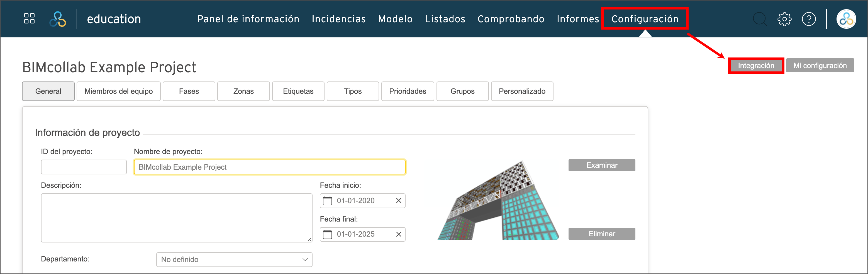
Task: Open the Listados menu item
Action: point(445,19)
